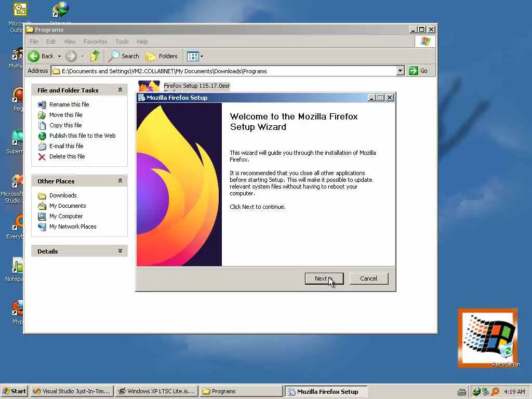
Task: Click the Internet desktop shortcut icon
Action: click(60, 10)
